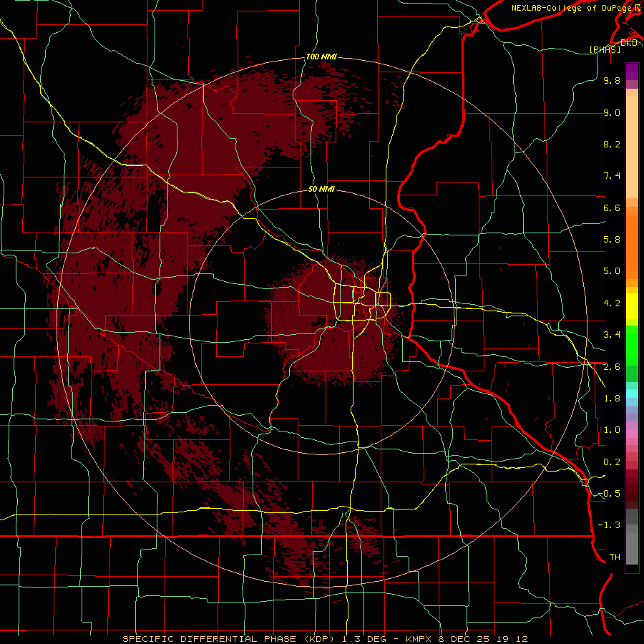
Task: Click the bright green swatch on the color scale
Action: point(632,346)
